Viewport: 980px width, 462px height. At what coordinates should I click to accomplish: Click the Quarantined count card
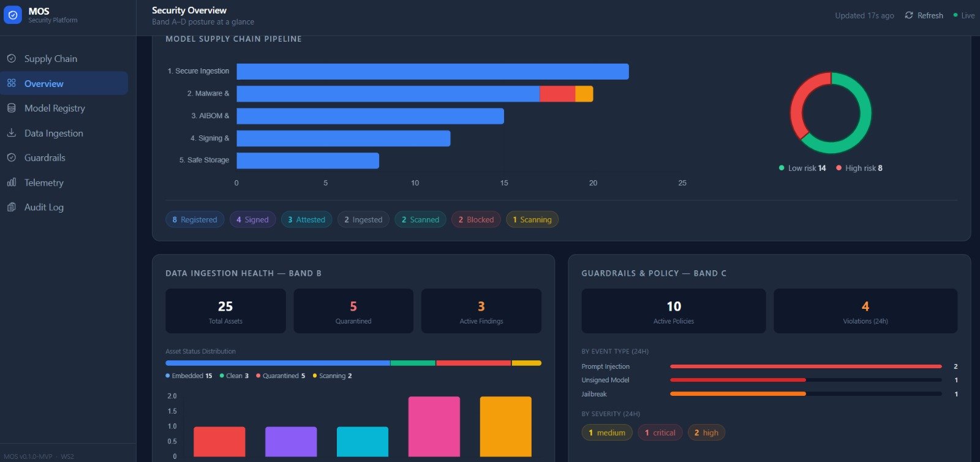click(x=353, y=311)
